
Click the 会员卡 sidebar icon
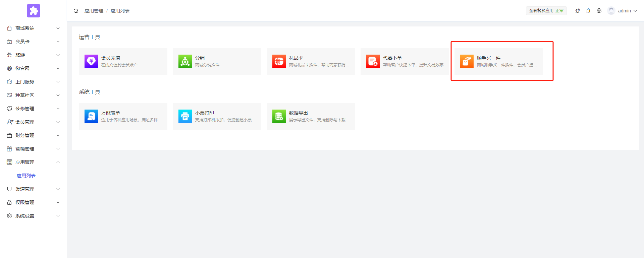(9, 42)
